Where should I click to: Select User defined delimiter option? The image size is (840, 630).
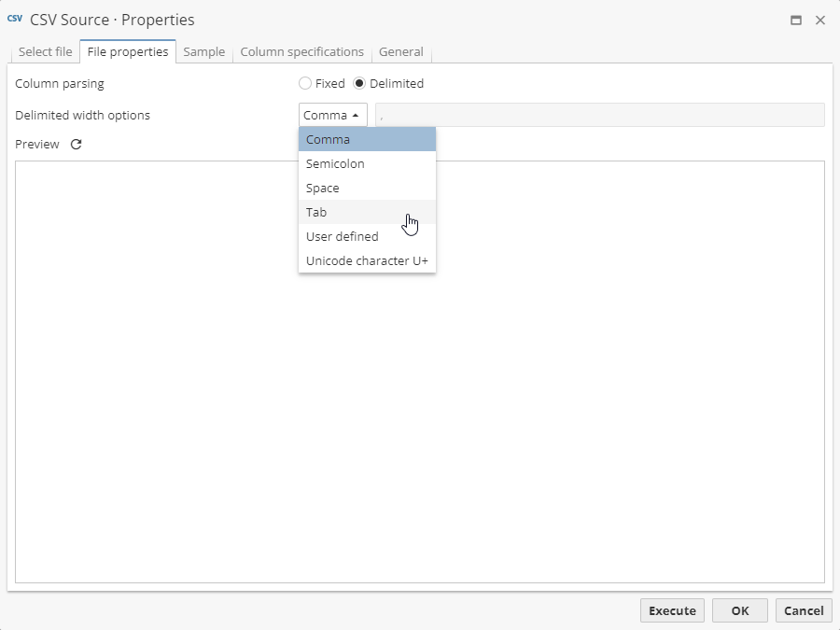366,237
